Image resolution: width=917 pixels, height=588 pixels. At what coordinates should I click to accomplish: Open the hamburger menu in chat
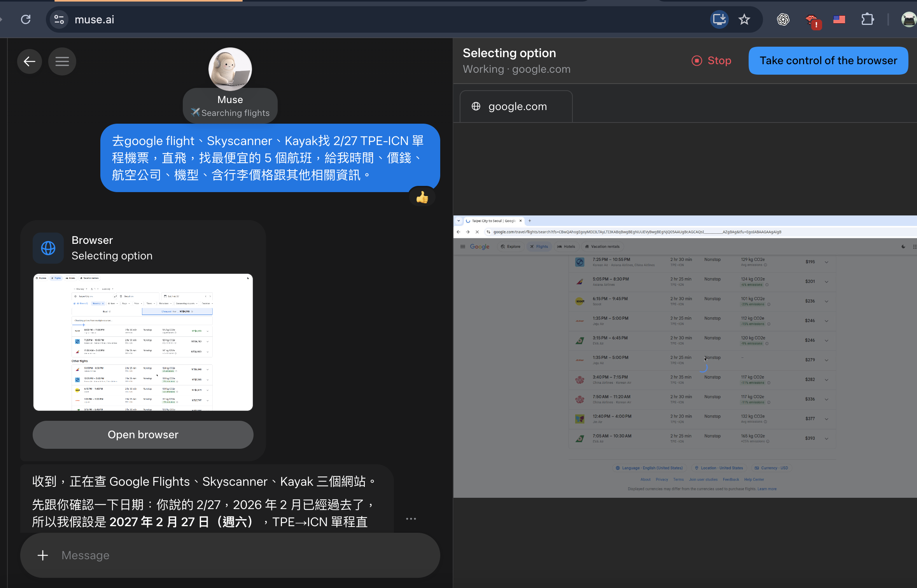click(x=62, y=61)
